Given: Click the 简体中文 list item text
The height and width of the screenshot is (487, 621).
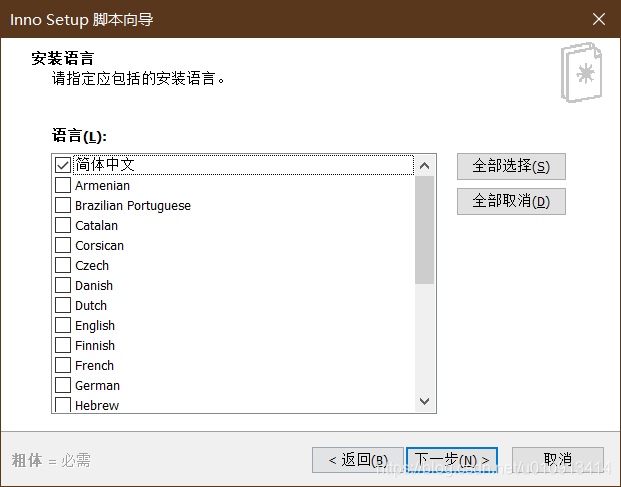Looking at the screenshot, I should [105, 164].
